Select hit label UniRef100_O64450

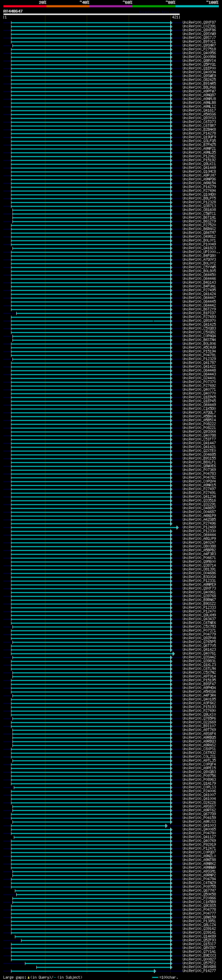(x=199, y=275)
